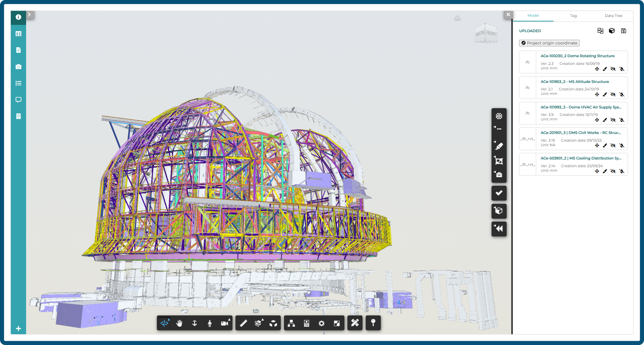
Task: Expand camera options with the video icon
Action: click(x=225, y=323)
